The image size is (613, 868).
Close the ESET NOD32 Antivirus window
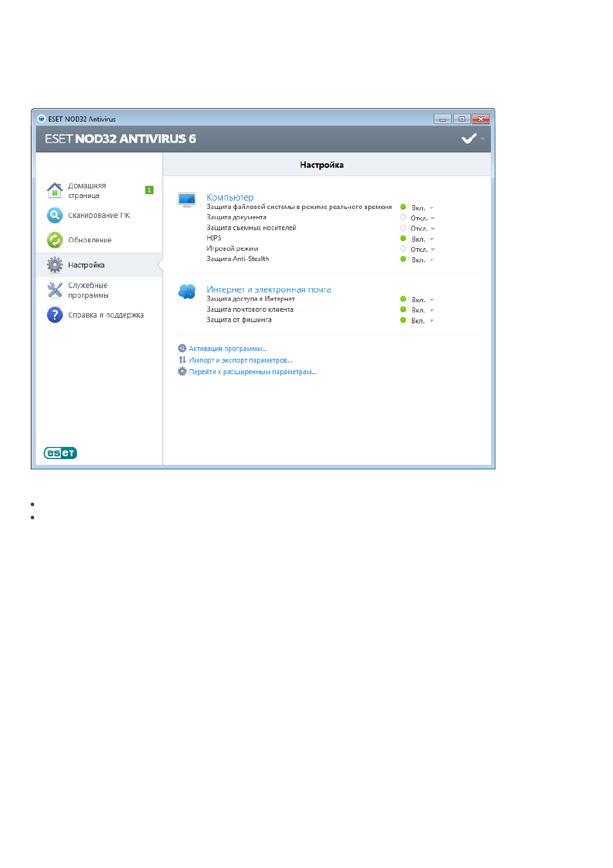click(481, 119)
